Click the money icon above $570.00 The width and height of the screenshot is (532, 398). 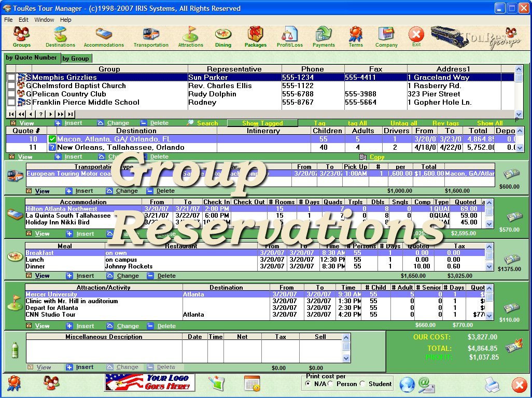514,217
